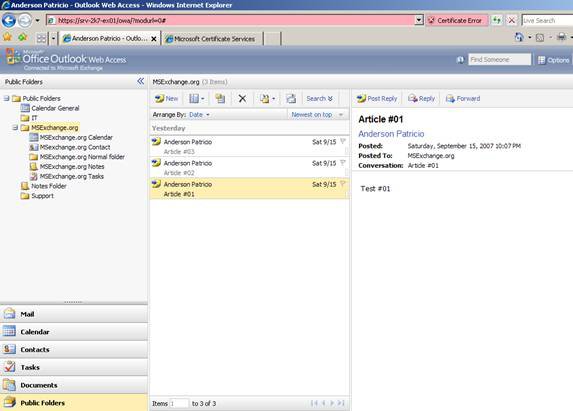Screen dimensions: 573x411
Task: Click the Stop loading X icon
Action: click(512, 20)
